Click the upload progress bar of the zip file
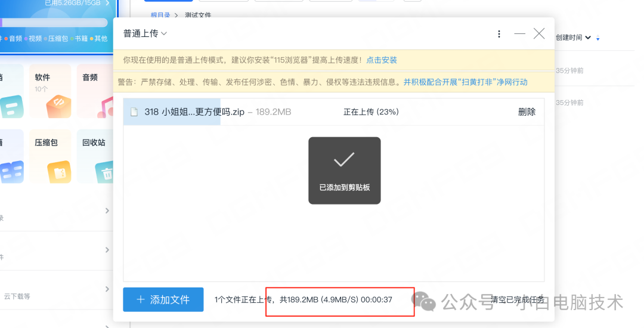 coord(333,112)
